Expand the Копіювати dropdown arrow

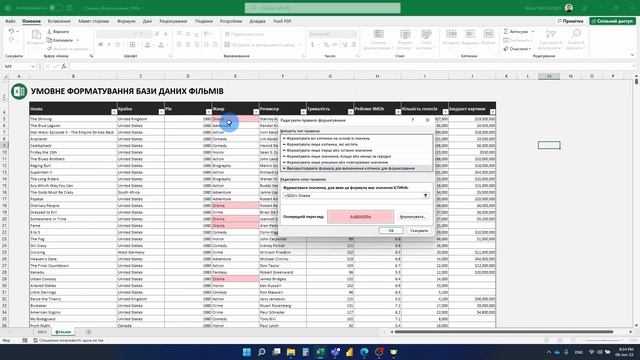[78, 40]
